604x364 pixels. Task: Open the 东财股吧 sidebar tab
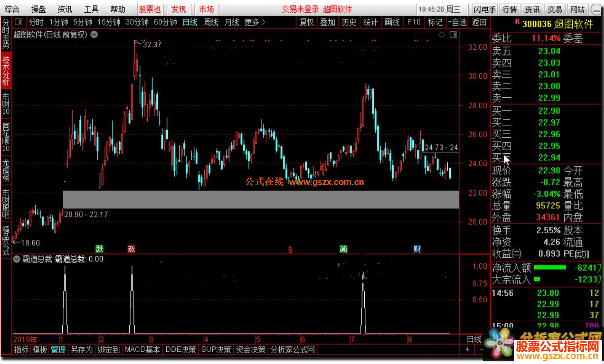(6, 204)
